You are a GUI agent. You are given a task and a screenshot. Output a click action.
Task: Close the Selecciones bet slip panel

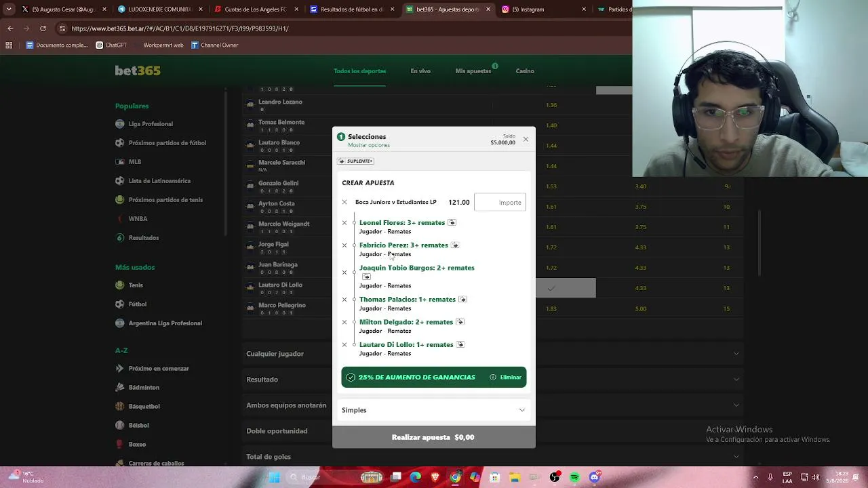pyautogui.click(x=526, y=139)
